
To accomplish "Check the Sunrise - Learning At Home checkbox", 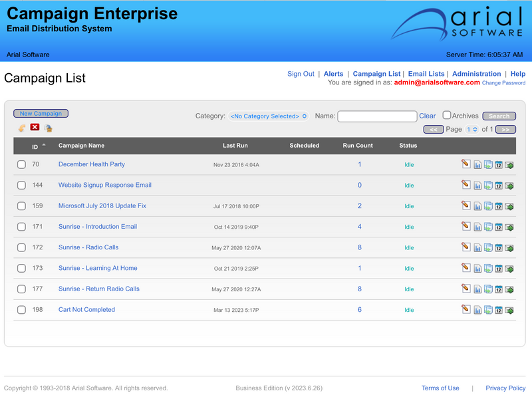I will [x=21, y=269].
